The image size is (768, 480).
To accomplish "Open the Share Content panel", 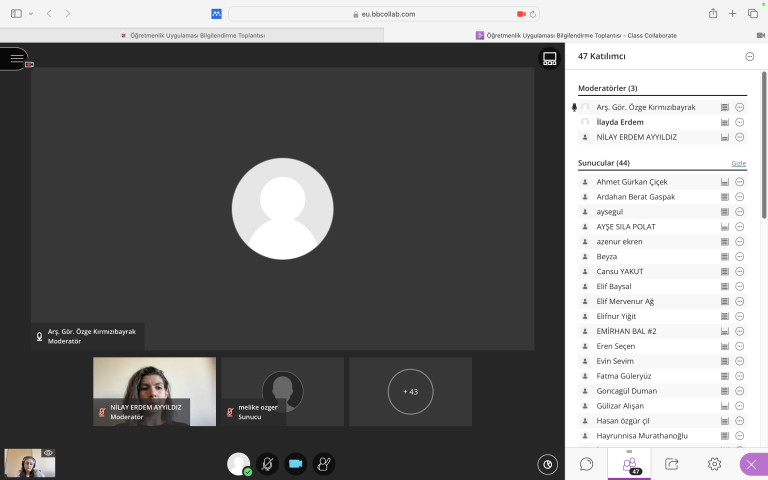I will tap(672, 464).
